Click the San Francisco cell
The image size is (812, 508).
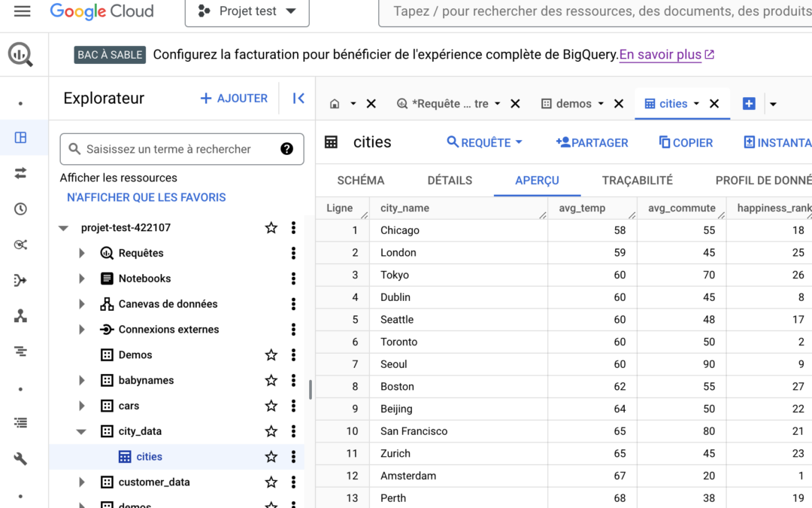[x=459, y=431]
